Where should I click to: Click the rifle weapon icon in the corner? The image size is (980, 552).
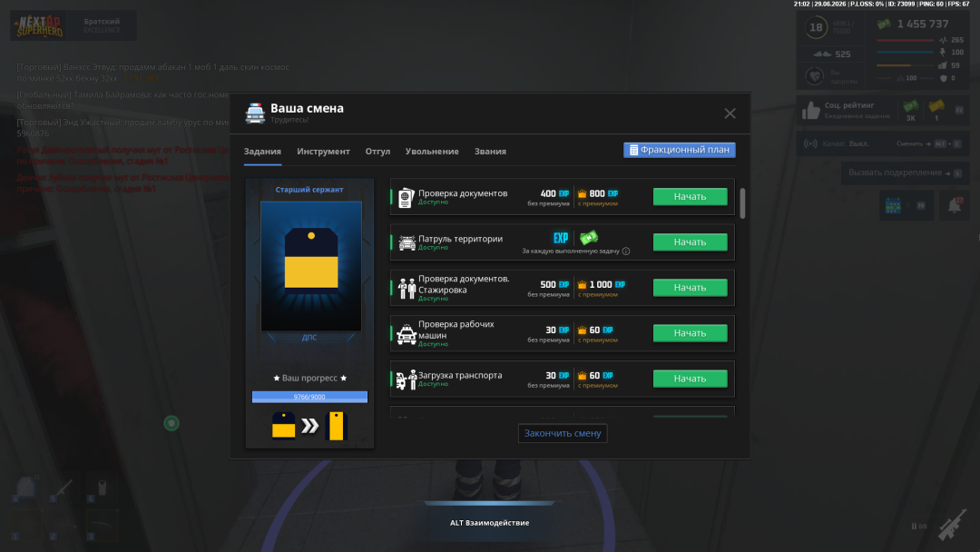point(952,525)
